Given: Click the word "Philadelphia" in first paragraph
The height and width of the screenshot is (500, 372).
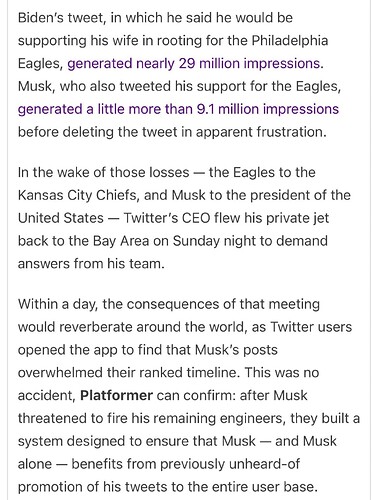Looking at the screenshot, I should pyautogui.click(x=290, y=41).
